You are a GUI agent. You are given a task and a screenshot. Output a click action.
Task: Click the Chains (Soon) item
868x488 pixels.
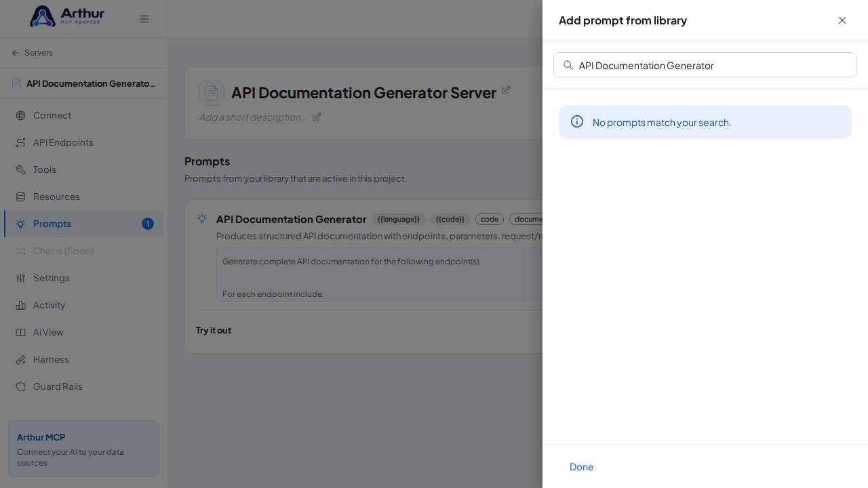coord(83,251)
